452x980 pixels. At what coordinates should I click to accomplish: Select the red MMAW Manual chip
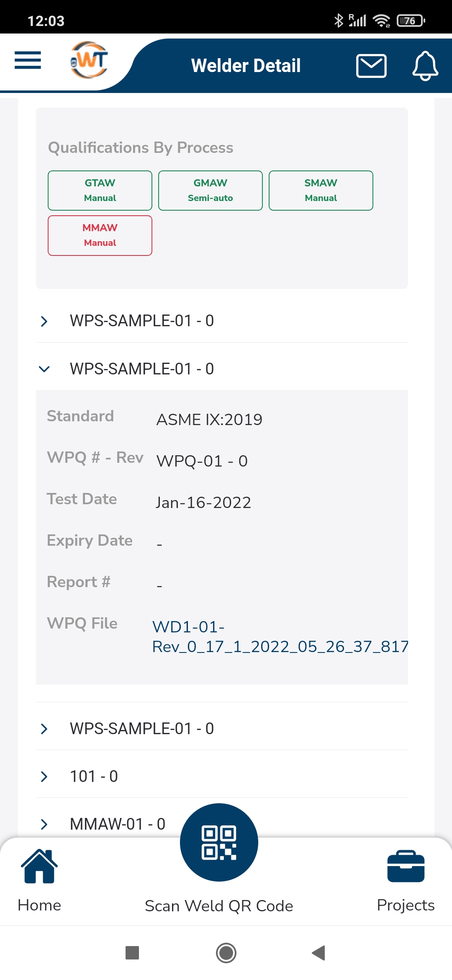100,235
